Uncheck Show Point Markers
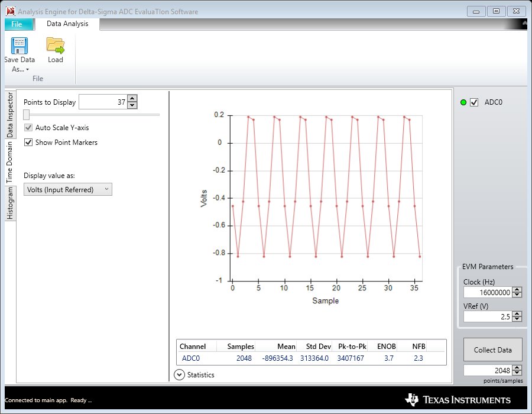The width and height of the screenshot is (532, 414). point(28,142)
